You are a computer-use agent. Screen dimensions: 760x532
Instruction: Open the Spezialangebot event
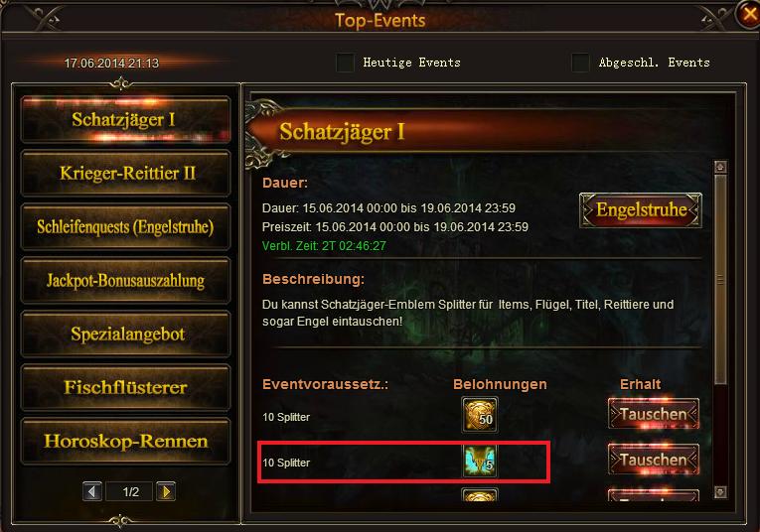click(x=125, y=334)
